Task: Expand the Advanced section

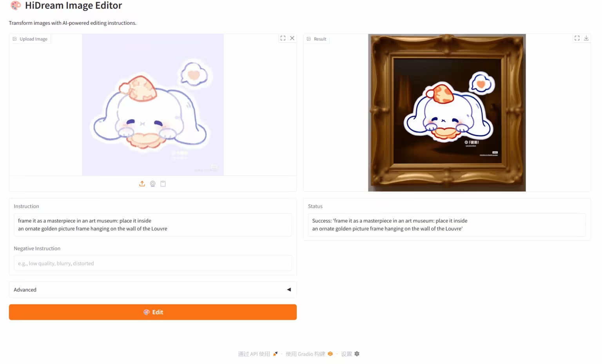Action: [x=153, y=290]
